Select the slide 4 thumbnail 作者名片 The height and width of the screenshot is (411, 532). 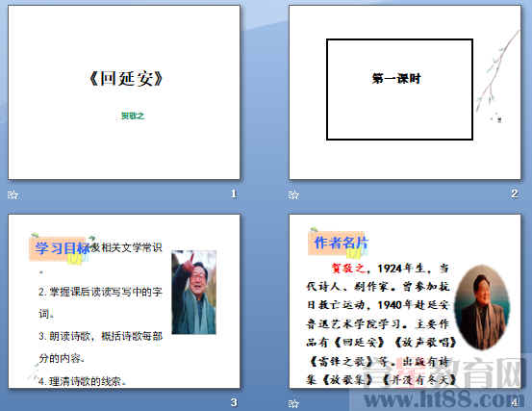(x=405, y=301)
